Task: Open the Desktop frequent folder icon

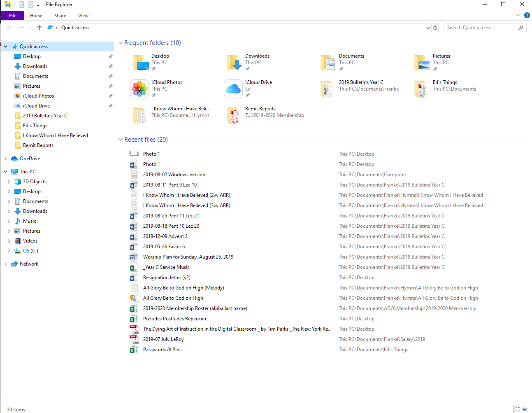Action: [x=141, y=63]
